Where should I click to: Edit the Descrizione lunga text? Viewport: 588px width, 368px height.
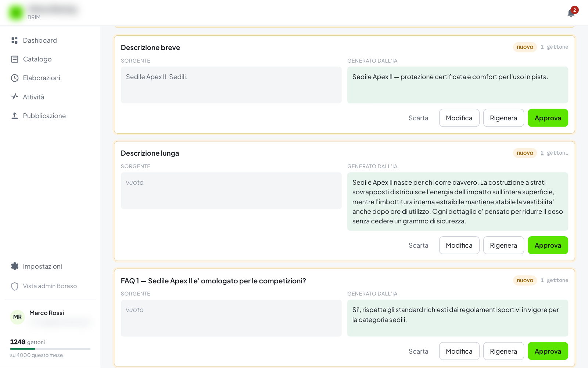pyautogui.click(x=459, y=245)
